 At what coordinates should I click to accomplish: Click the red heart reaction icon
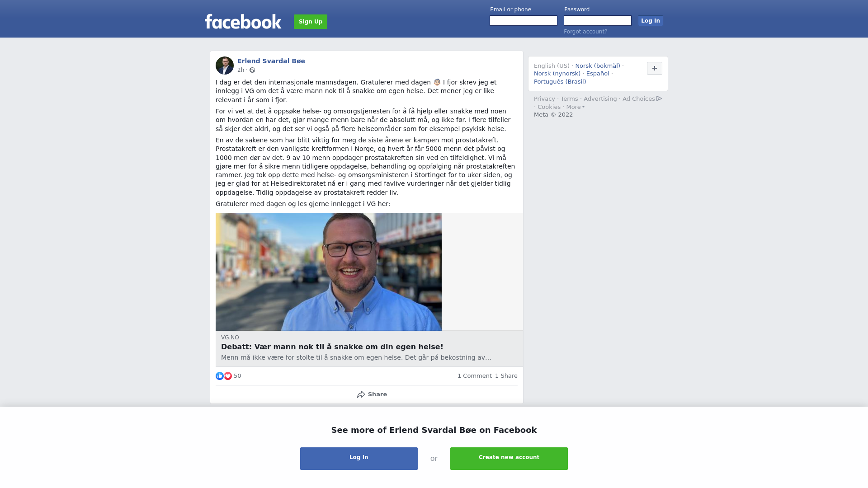[x=228, y=376]
